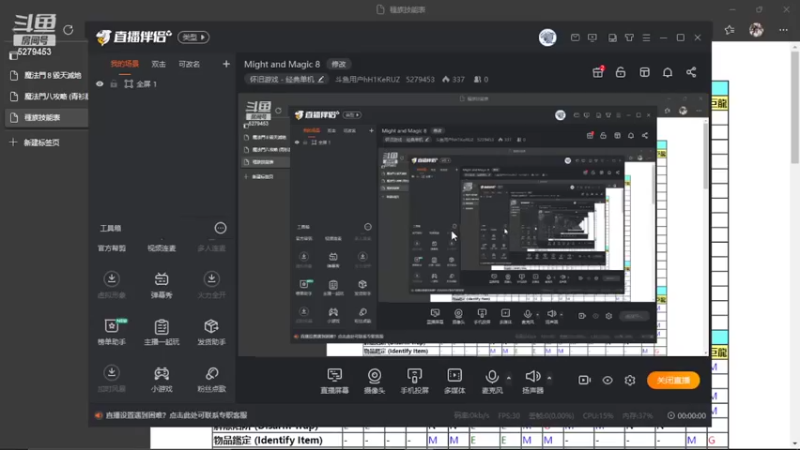The height and width of the screenshot is (450, 800).
Task: Open Phone Casting (手机投屏) source
Action: 414,381
